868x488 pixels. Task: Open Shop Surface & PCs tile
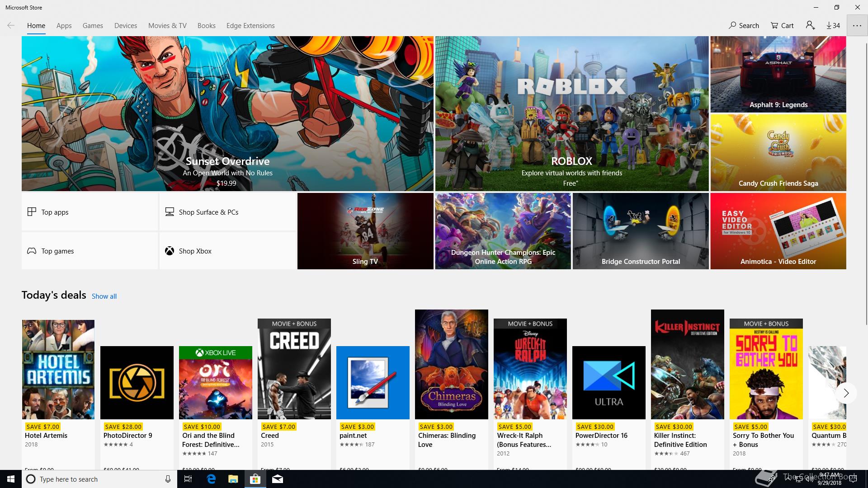(227, 212)
